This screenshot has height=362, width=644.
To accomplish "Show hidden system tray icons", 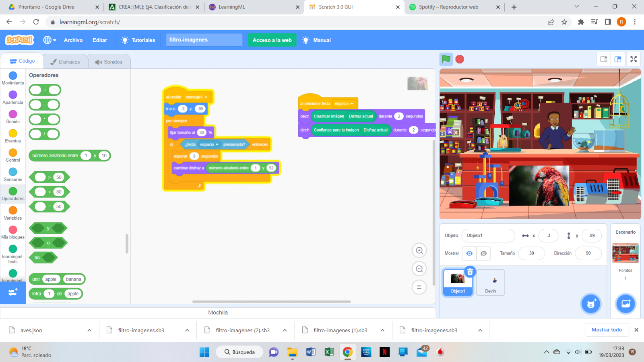I will [x=546, y=352].
